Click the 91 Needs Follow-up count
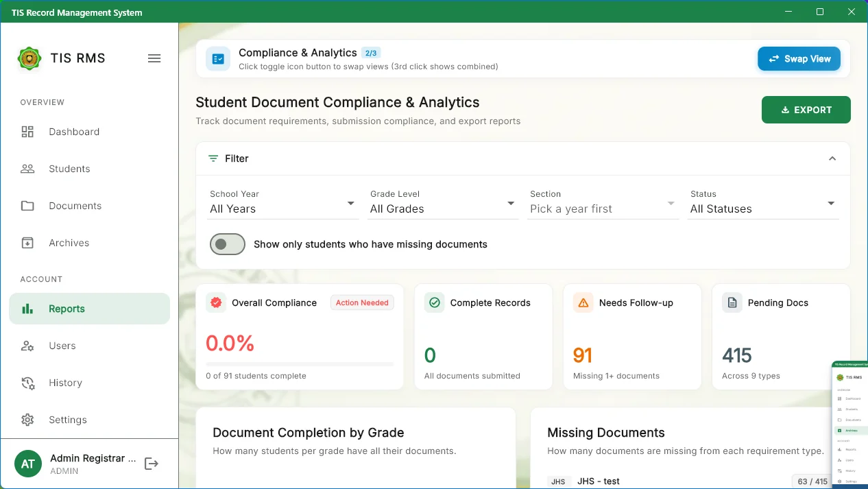868x489 pixels. click(583, 355)
